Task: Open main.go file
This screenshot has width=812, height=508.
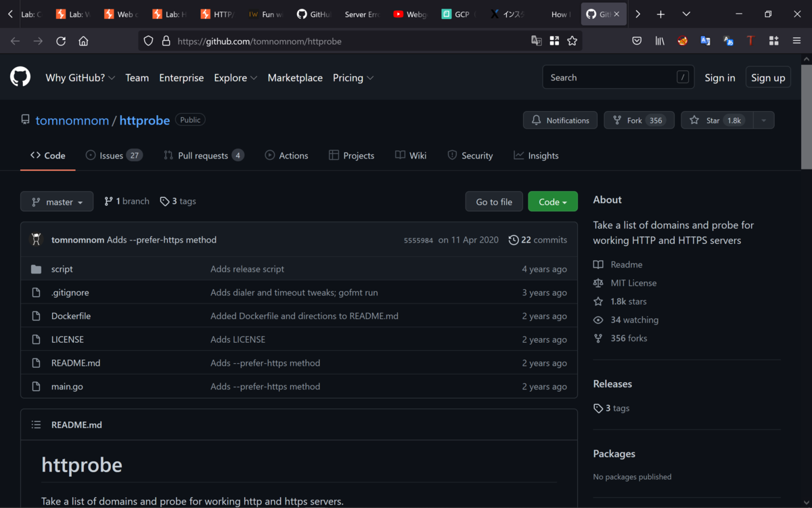Action: pyautogui.click(x=67, y=387)
